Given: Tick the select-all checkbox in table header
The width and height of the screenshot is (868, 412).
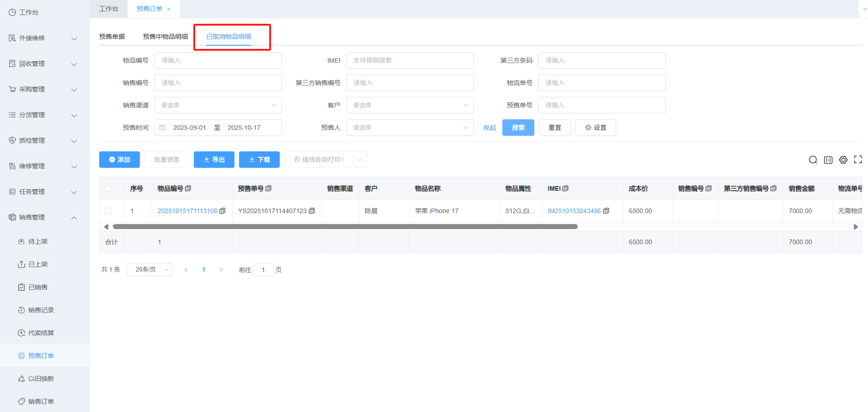Looking at the screenshot, I should [108, 188].
